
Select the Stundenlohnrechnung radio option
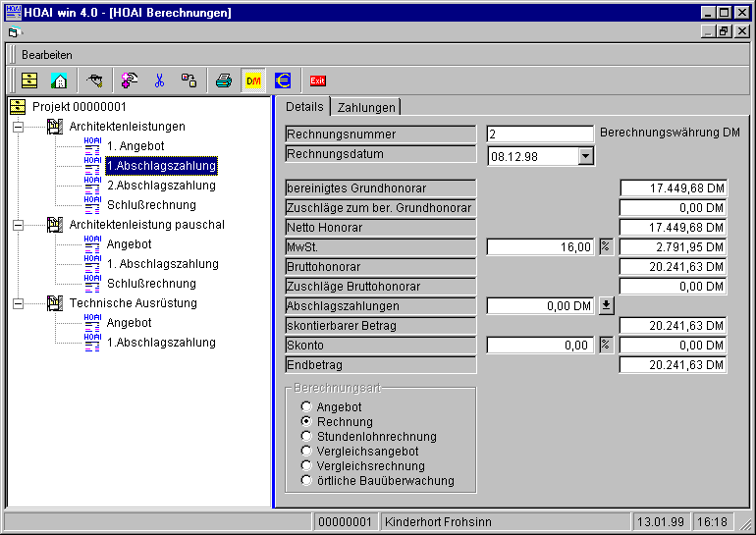tap(306, 436)
